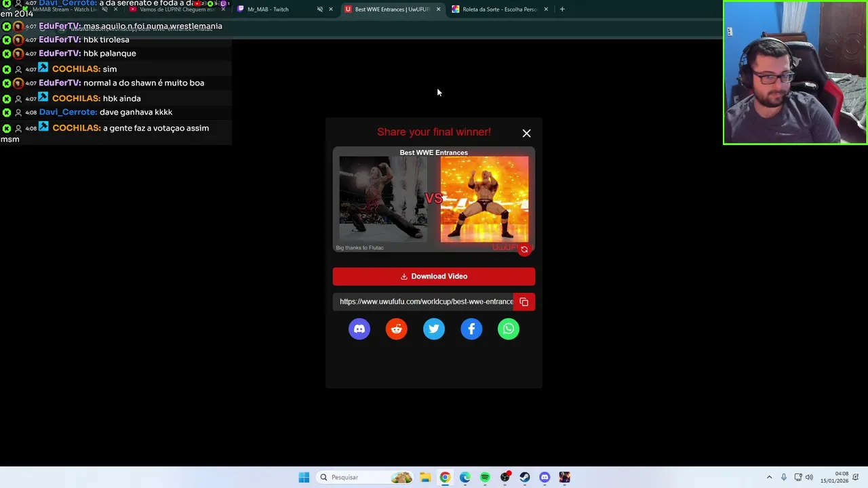
Task: Click COCHILAS username before 'sim'
Action: (x=76, y=69)
